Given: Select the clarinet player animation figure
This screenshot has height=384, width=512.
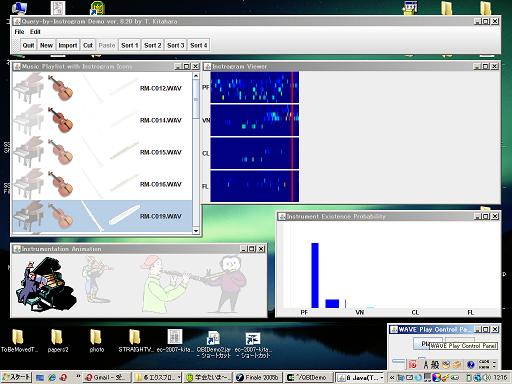Looking at the screenshot, I should [166, 283].
